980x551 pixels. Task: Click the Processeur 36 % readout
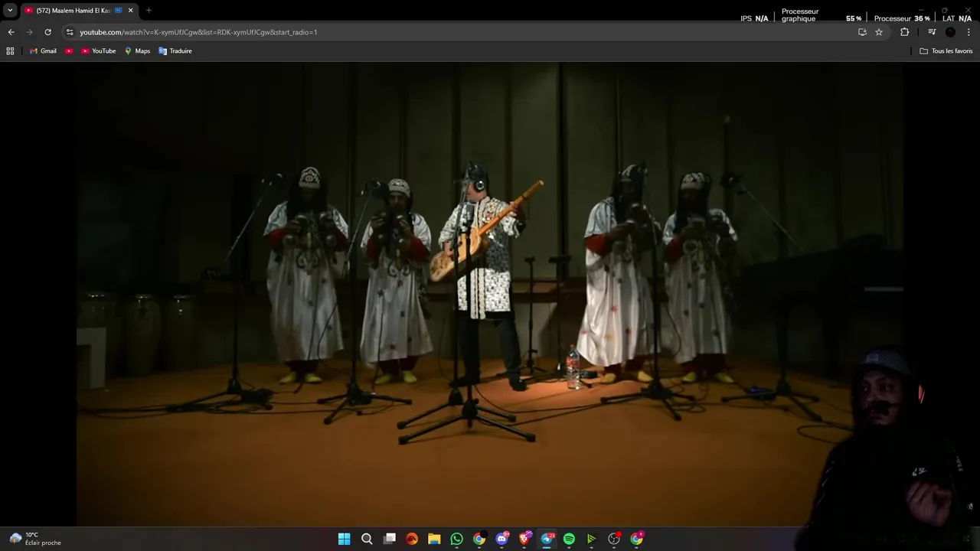point(903,18)
